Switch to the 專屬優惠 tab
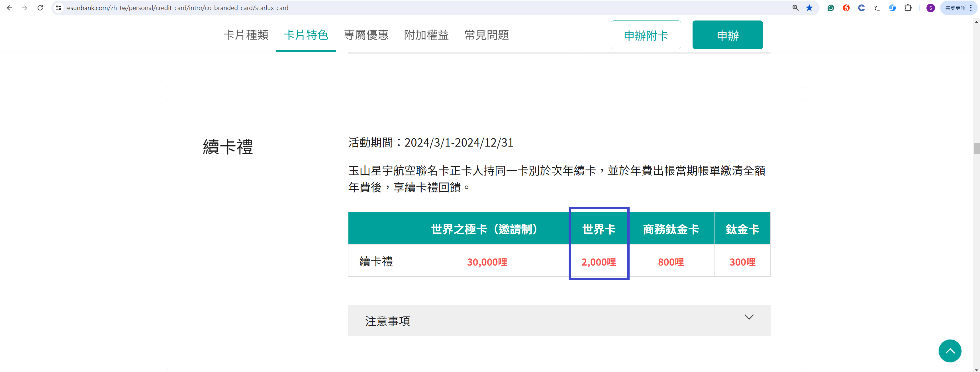This screenshot has height=372, width=980. click(366, 35)
